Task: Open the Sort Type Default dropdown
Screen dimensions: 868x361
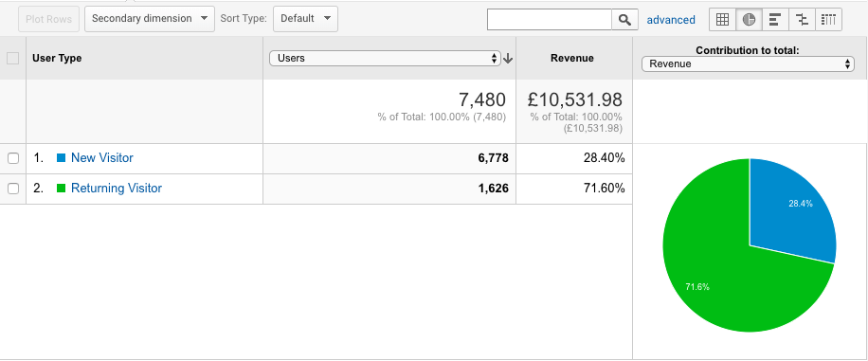Action: [x=305, y=19]
